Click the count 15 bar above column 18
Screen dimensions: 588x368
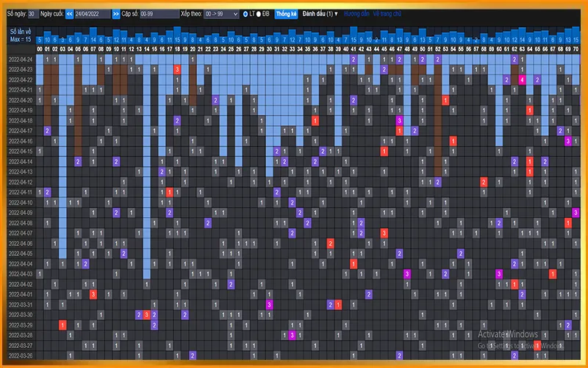coord(177,35)
